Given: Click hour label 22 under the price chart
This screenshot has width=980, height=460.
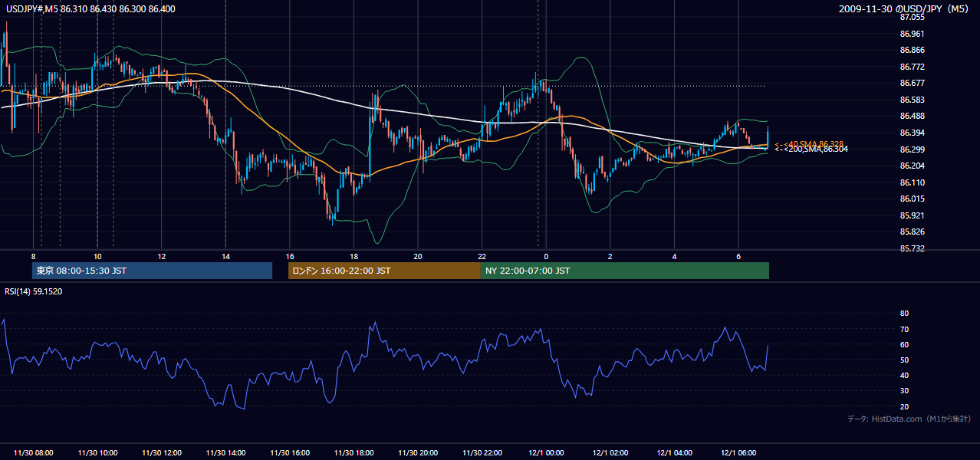Looking at the screenshot, I should [x=482, y=256].
